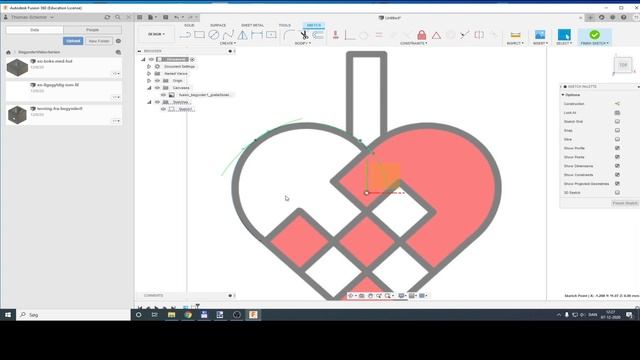Undo the last action
Image resolution: width=640 pixels, height=360 pixels.
177,17
